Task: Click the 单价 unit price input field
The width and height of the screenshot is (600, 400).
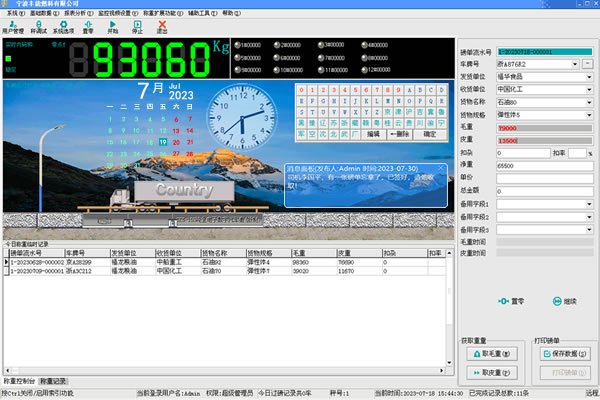Action: click(545, 178)
